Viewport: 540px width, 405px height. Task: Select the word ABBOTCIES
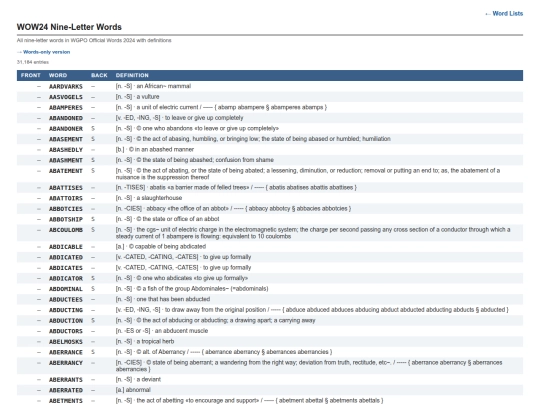pos(66,209)
